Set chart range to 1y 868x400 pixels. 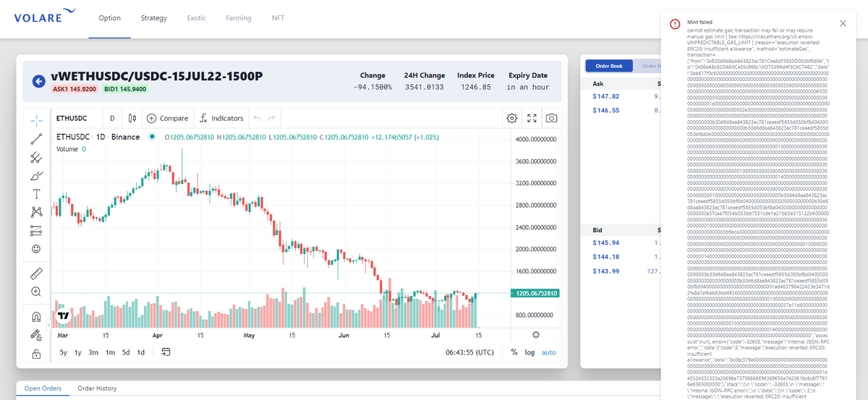click(x=78, y=352)
